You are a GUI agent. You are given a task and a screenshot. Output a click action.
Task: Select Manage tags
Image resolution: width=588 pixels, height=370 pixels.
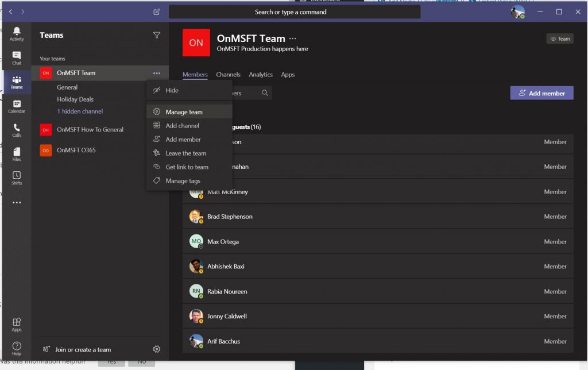point(189,181)
